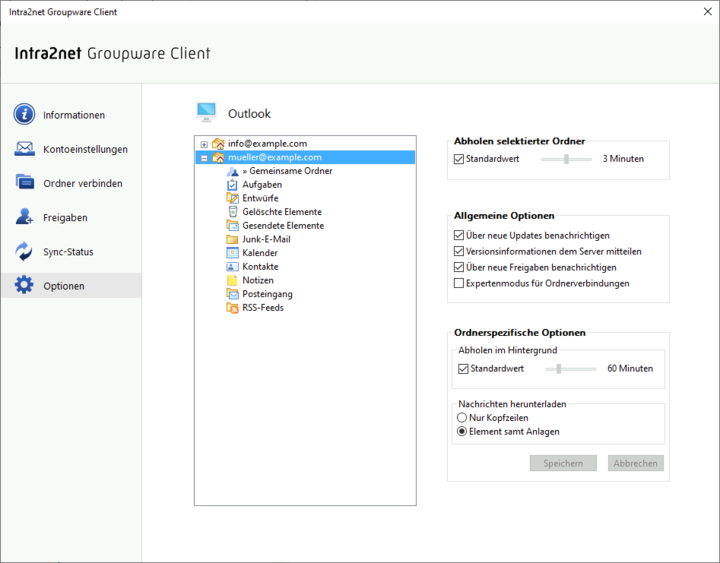Click the Aufgaben task icon
Image resolution: width=720 pixels, height=563 pixels.
click(232, 185)
